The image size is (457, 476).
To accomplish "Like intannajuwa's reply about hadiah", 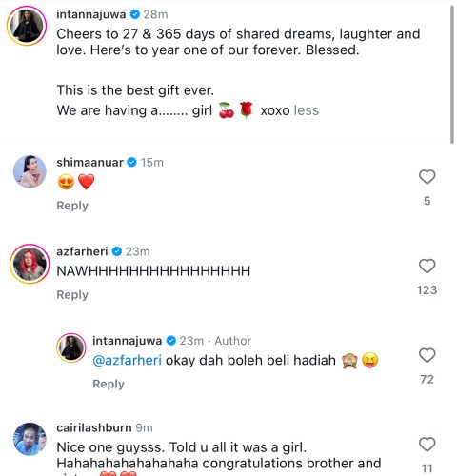I will point(427,355).
